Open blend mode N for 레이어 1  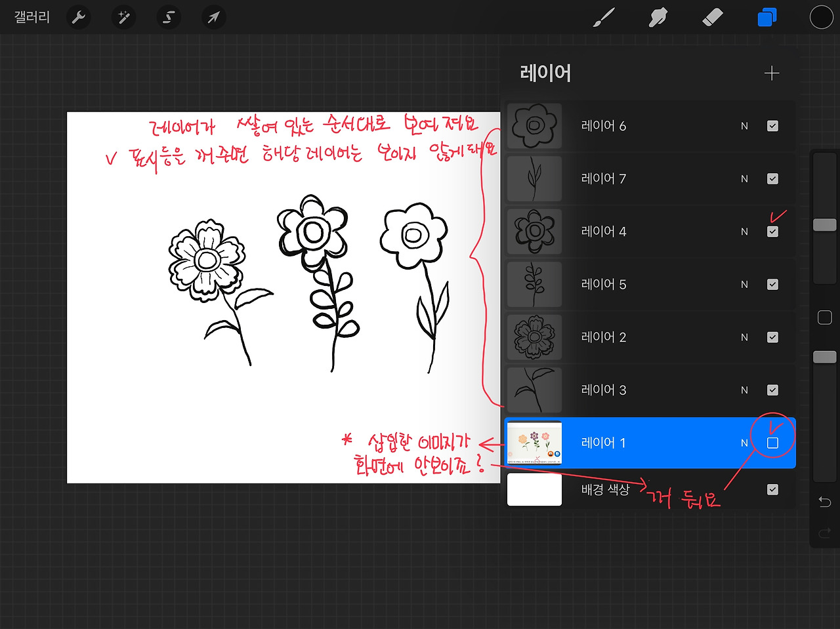point(744,443)
